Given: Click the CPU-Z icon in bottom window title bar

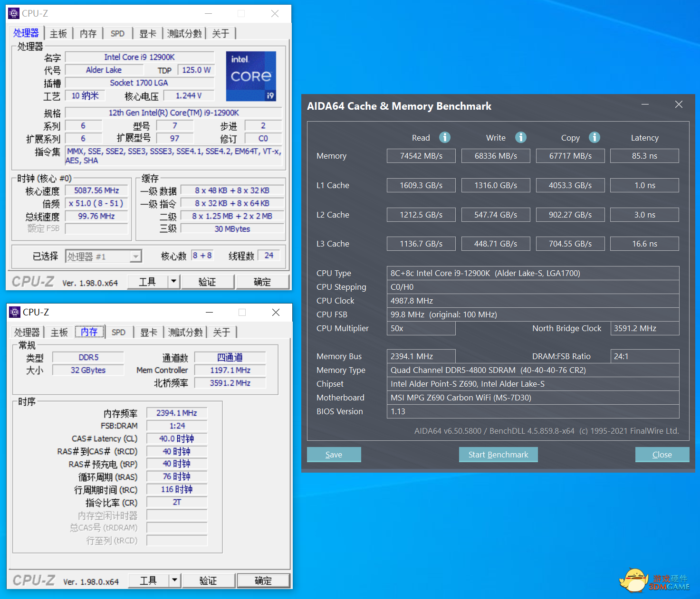Looking at the screenshot, I should click(15, 312).
